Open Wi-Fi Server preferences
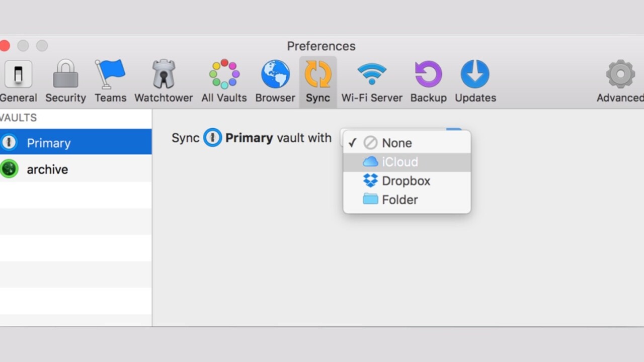This screenshot has width=644, height=362. click(x=372, y=81)
